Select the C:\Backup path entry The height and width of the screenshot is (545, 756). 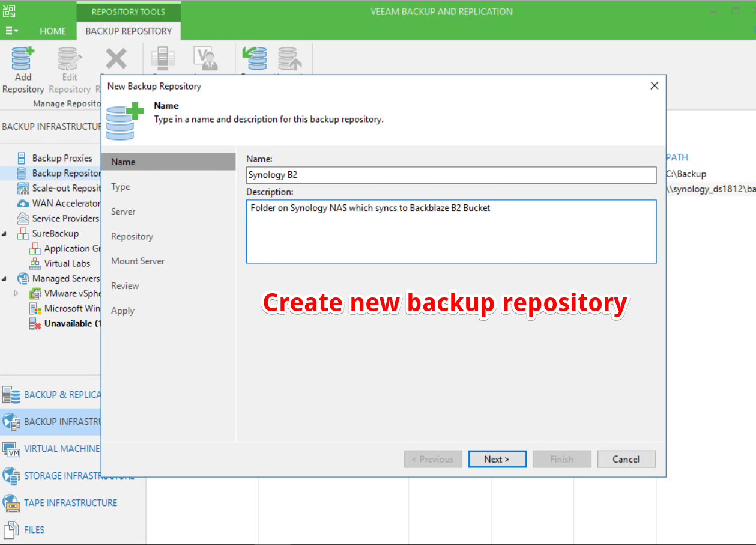point(686,174)
